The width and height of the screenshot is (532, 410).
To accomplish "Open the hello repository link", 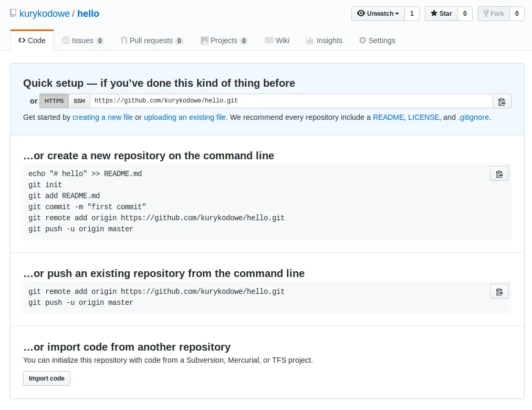I will point(88,14).
